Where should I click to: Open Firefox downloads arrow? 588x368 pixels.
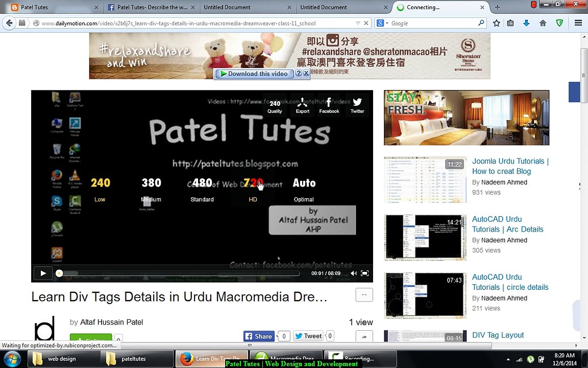tap(526, 24)
